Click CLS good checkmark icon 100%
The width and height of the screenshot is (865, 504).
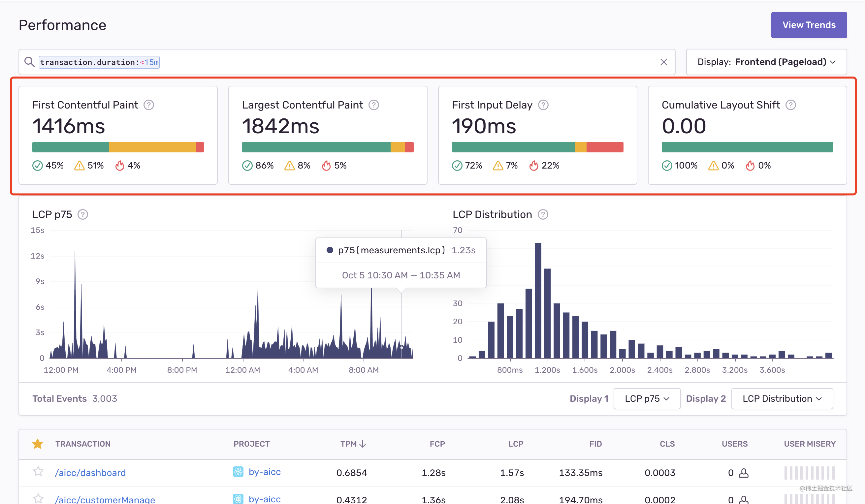click(x=667, y=165)
